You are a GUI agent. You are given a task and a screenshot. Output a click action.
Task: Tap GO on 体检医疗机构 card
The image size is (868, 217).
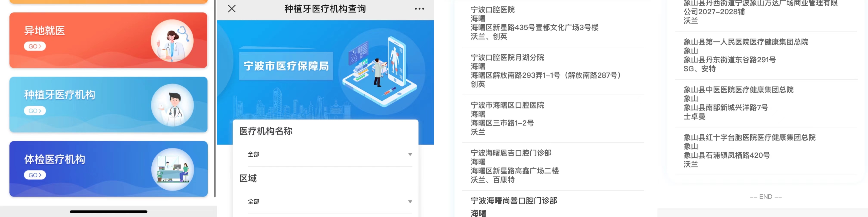point(35,175)
